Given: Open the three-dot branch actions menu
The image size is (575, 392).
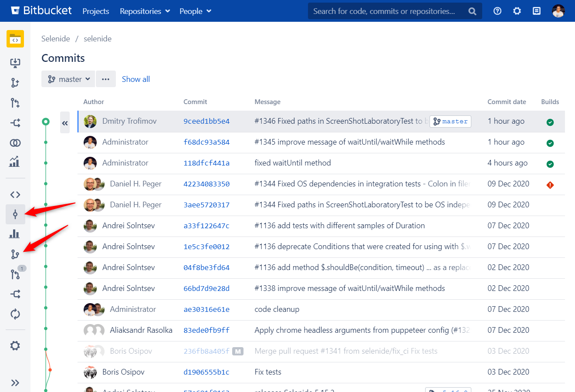Looking at the screenshot, I should tap(106, 79).
